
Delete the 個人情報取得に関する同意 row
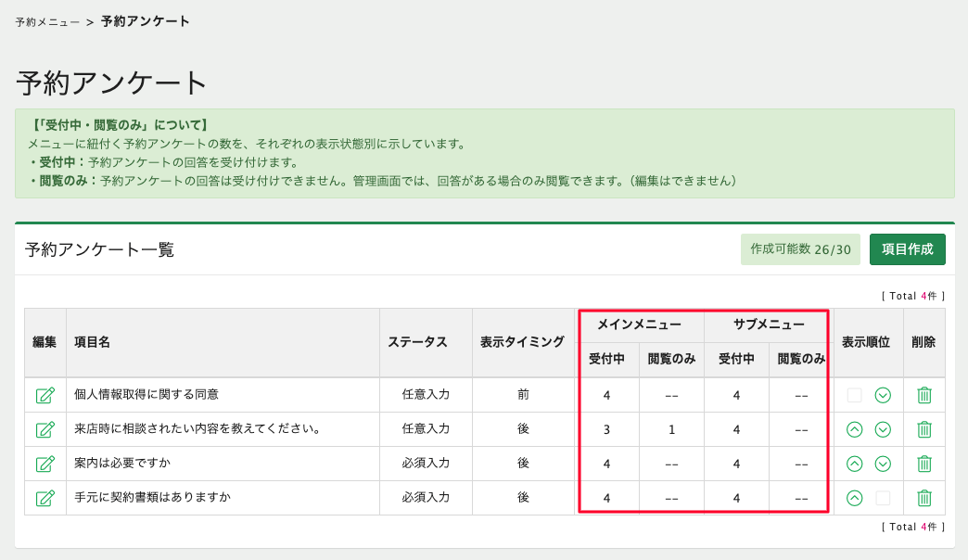point(923,395)
